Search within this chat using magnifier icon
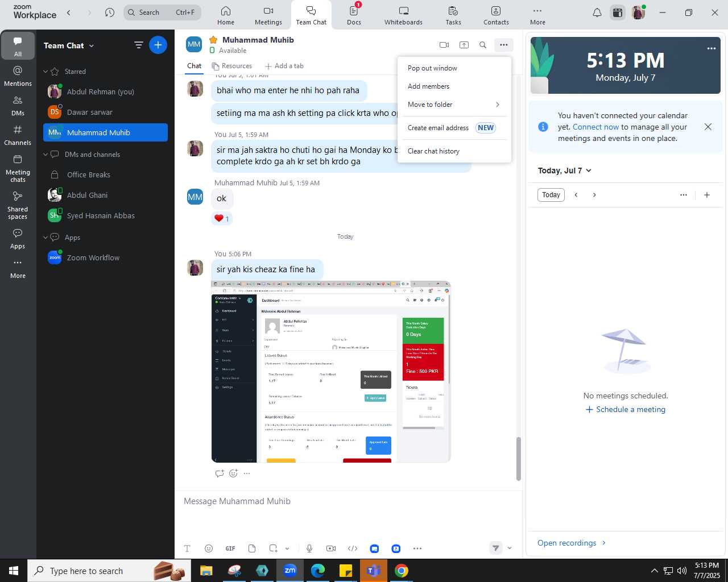The image size is (728, 582). click(483, 45)
